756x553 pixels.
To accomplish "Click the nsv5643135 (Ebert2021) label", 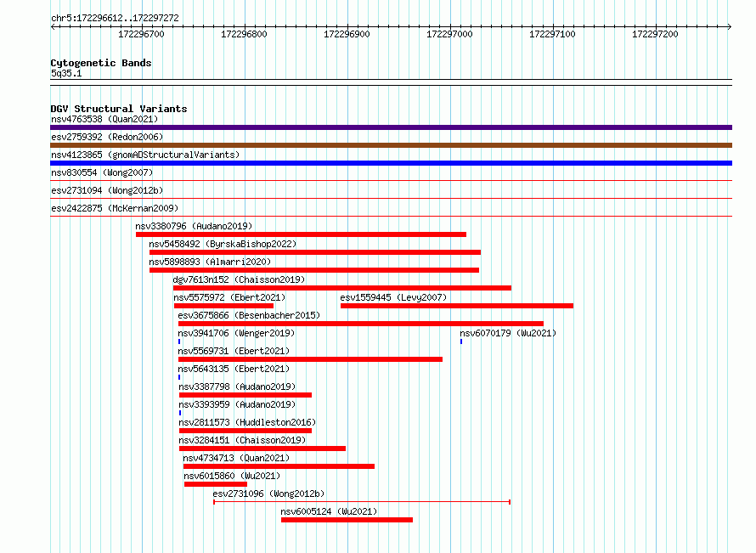I will [x=234, y=369].
